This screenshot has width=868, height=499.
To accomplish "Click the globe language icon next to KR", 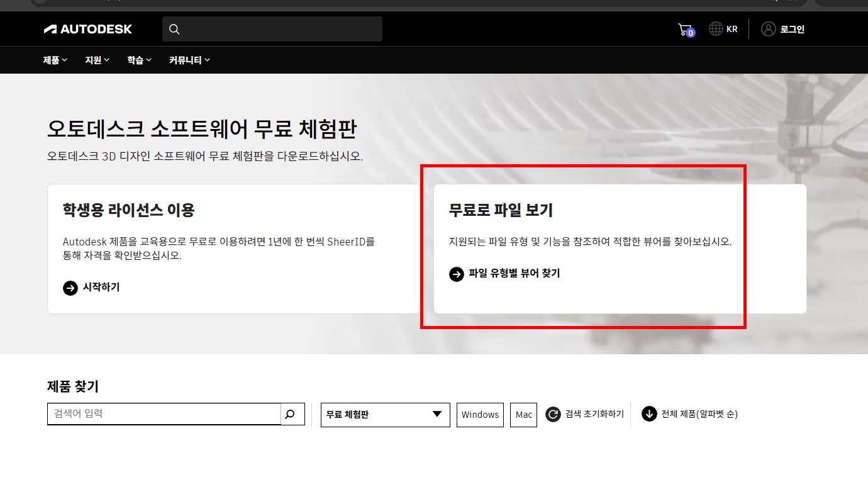I will [714, 28].
